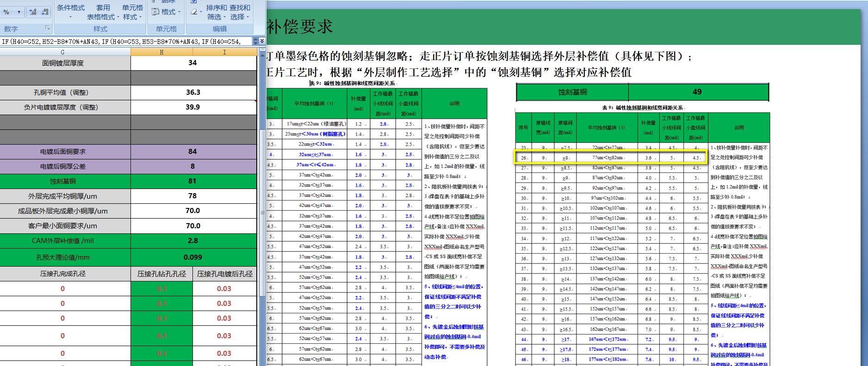Viewport: 868px width, 366px height.
Task: Click 蚀刻基铜 green label in document
Action: pos(572,92)
